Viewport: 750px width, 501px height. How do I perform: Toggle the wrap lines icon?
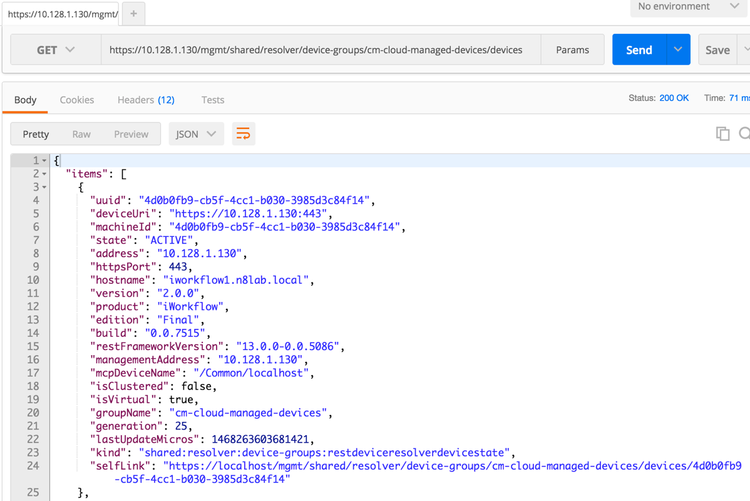[243, 134]
